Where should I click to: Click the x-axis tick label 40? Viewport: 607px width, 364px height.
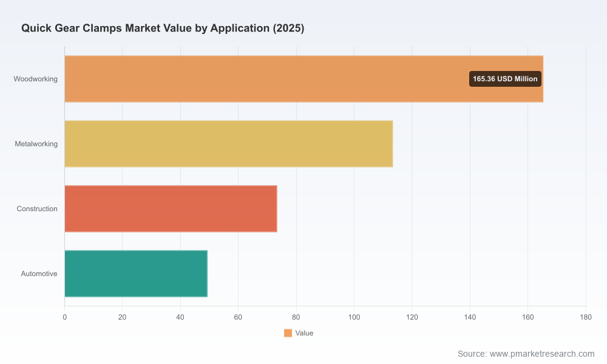(180, 317)
